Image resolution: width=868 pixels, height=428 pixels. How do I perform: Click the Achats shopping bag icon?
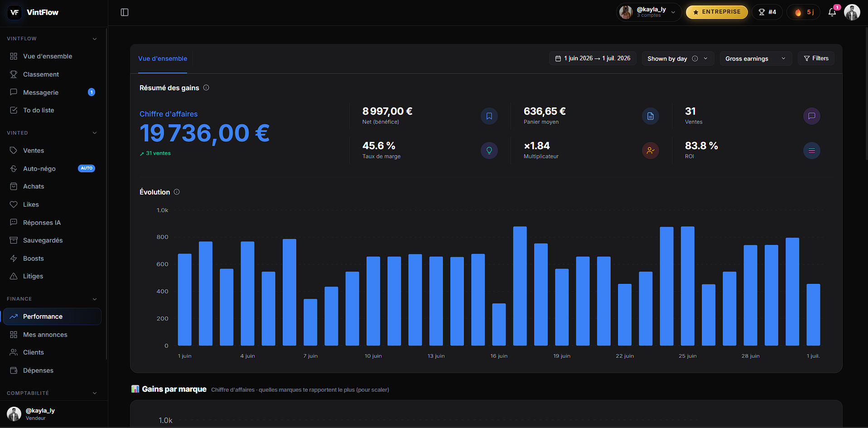[14, 186]
